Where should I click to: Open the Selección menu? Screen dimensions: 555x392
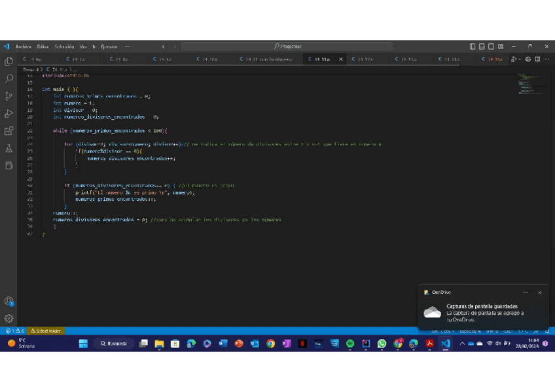64,46
